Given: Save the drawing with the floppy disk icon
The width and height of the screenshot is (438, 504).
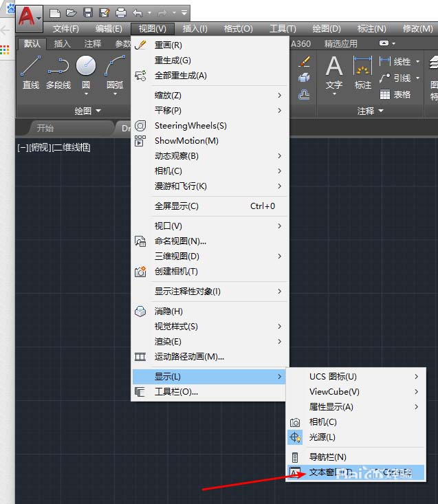Looking at the screenshot, I should (88, 13).
